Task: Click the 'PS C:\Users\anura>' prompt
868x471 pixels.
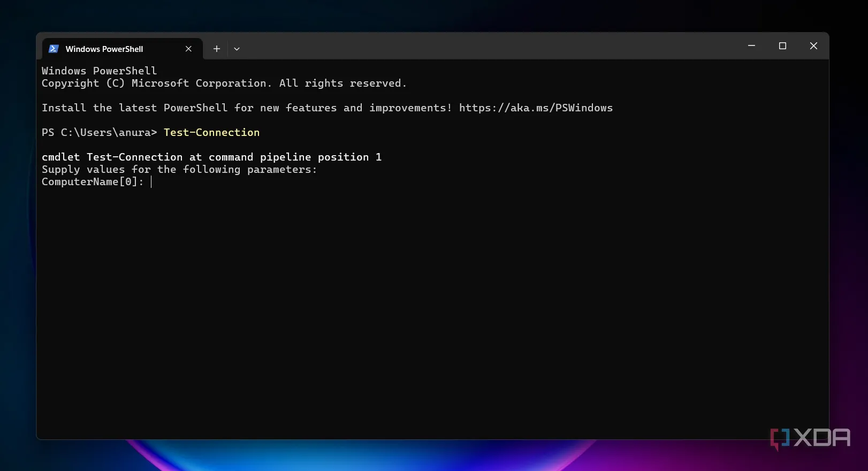Action: click(x=100, y=132)
